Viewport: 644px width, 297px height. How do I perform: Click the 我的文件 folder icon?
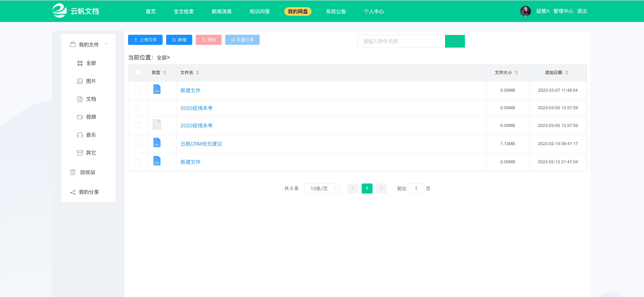click(x=73, y=44)
